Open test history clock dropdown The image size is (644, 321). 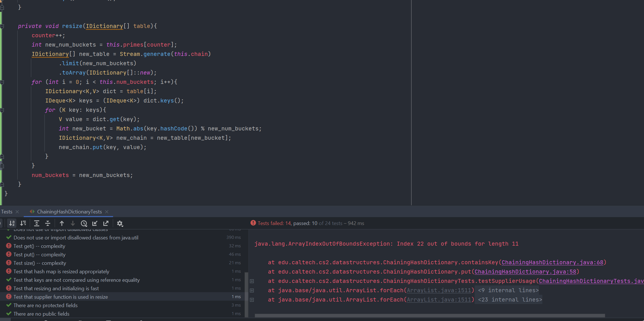[84, 223]
